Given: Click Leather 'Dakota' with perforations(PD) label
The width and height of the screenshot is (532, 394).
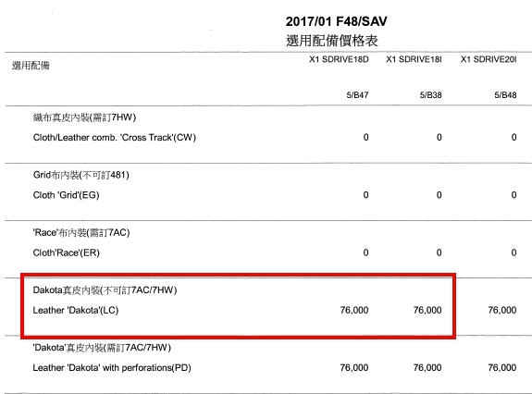Looking at the screenshot, I should coord(112,367).
